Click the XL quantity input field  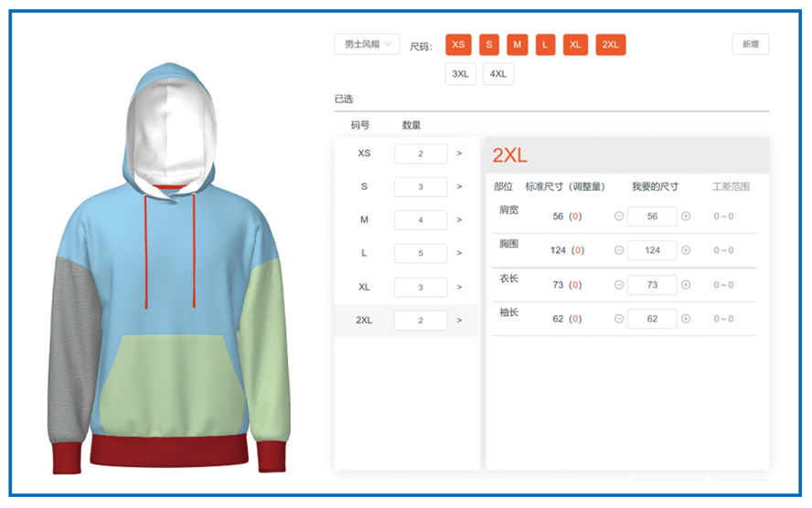(421, 287)
